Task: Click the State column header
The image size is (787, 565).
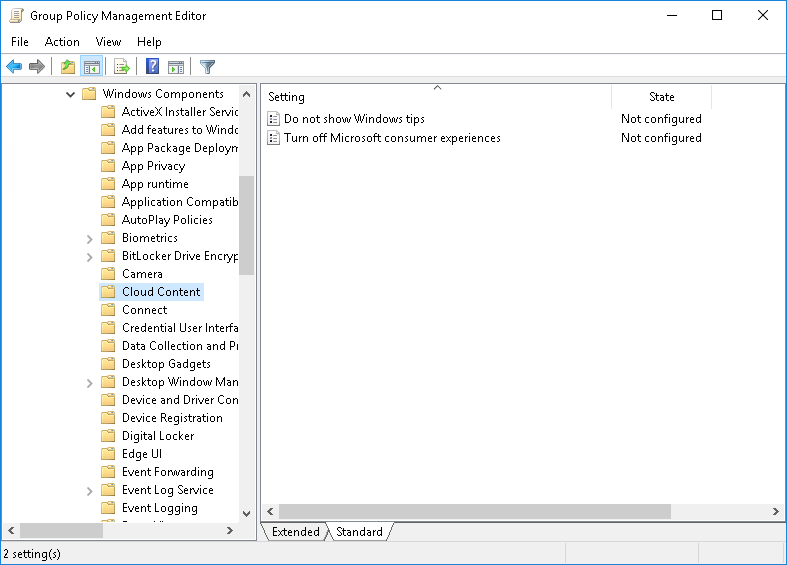Action: [661, 97]
